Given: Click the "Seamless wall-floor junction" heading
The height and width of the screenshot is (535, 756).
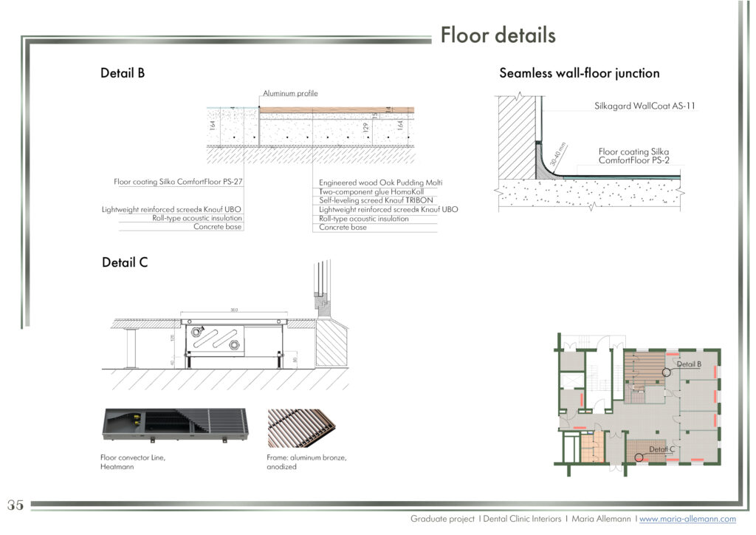Looking at the screenshot, I should pos(579,73).
